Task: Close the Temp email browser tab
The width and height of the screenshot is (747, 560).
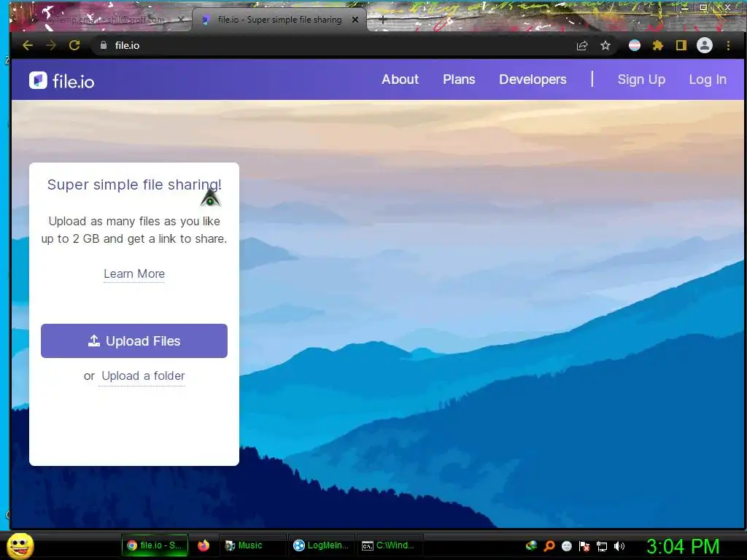Action: pyautogui.click(x=181, y=20)
